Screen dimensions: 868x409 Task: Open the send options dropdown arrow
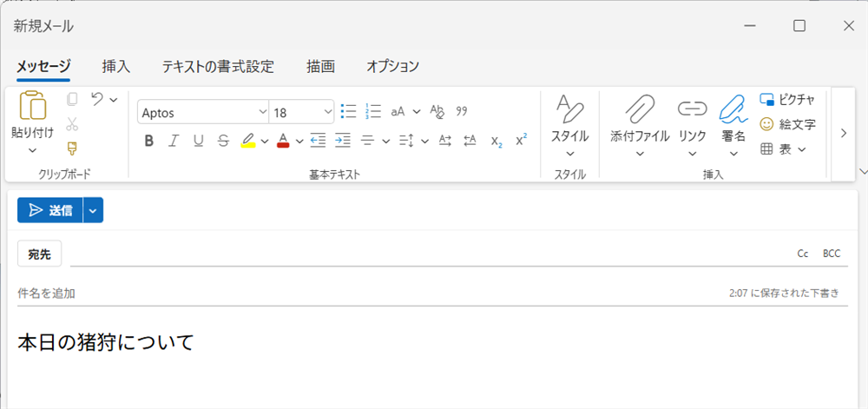94,210
